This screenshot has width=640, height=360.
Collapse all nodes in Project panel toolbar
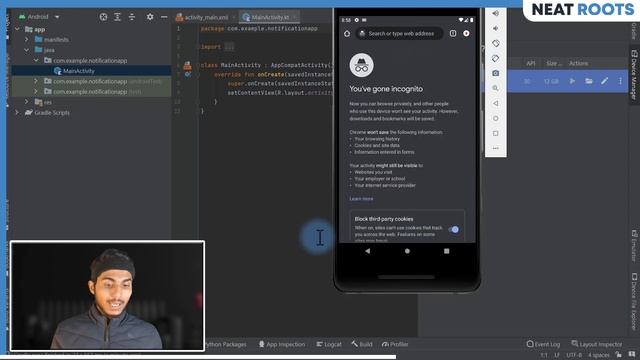pos(132,17)
